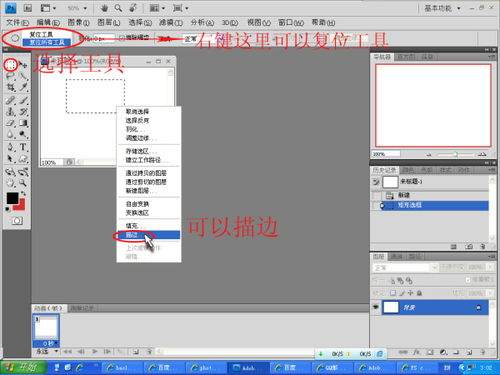Select the Eraser tool
Viewport: 500px width, 375px height.
(x=11, y=123)
